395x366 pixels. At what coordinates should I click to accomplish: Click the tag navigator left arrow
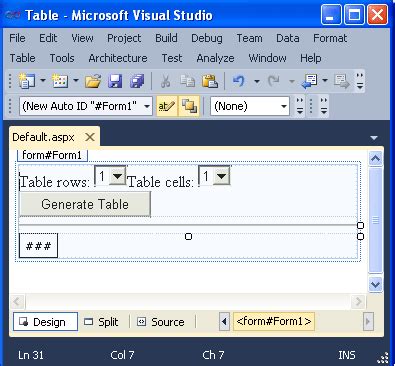224,321
